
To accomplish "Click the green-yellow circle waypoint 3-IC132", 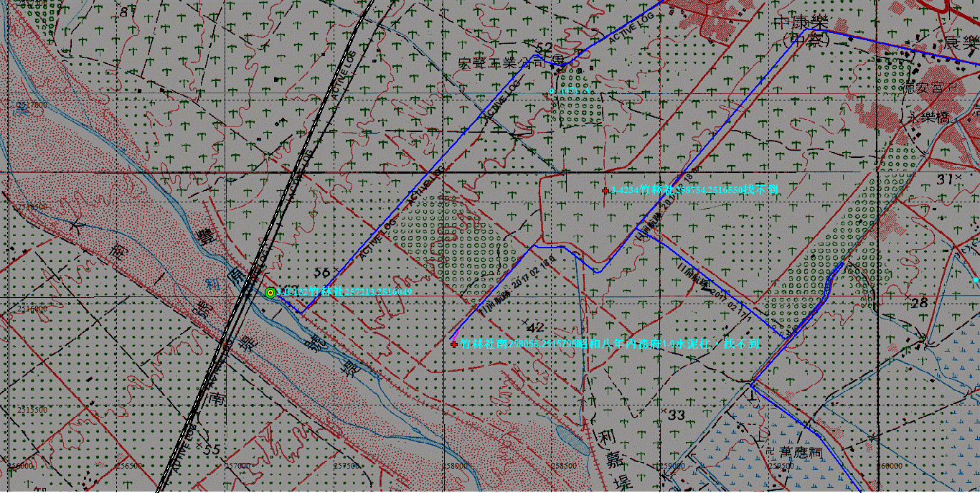I will pyautogui.click(x=270, y=292).
